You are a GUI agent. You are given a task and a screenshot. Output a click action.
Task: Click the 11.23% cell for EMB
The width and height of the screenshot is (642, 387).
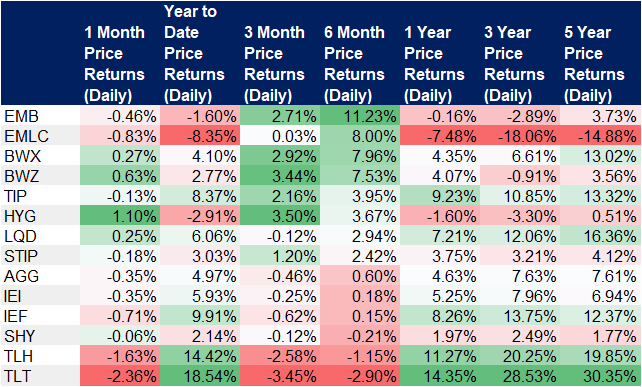[x=360, y=116]
